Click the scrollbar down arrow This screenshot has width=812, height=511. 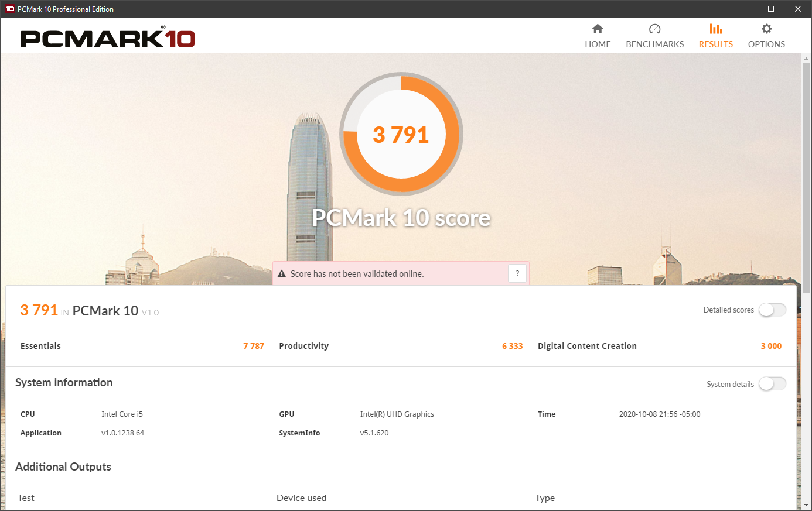[807, 505]
